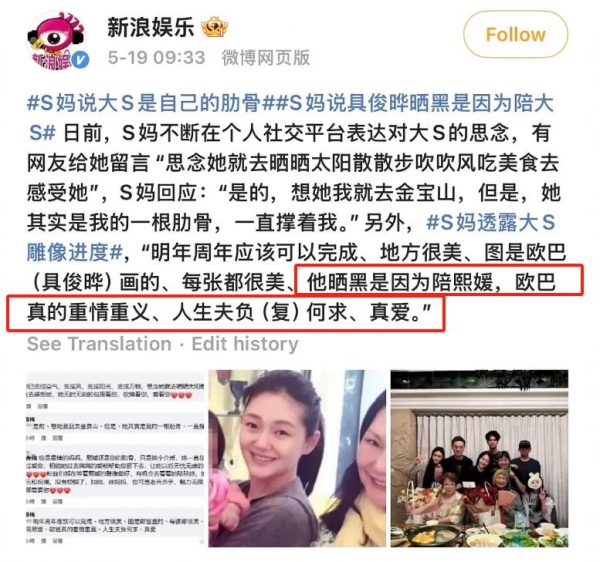This screenshot has width=600, height=562.
Task: Open the selfie photo of two women
Action: (297, 458)
